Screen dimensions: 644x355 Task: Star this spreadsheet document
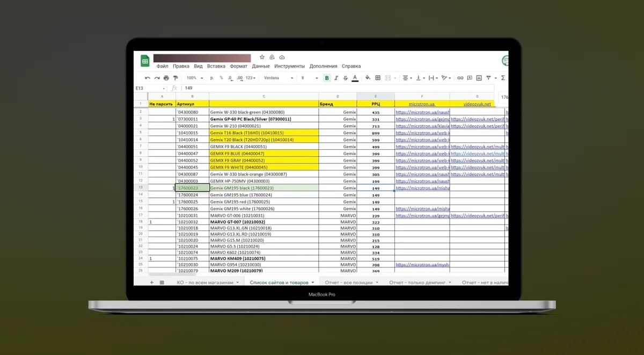262,57
